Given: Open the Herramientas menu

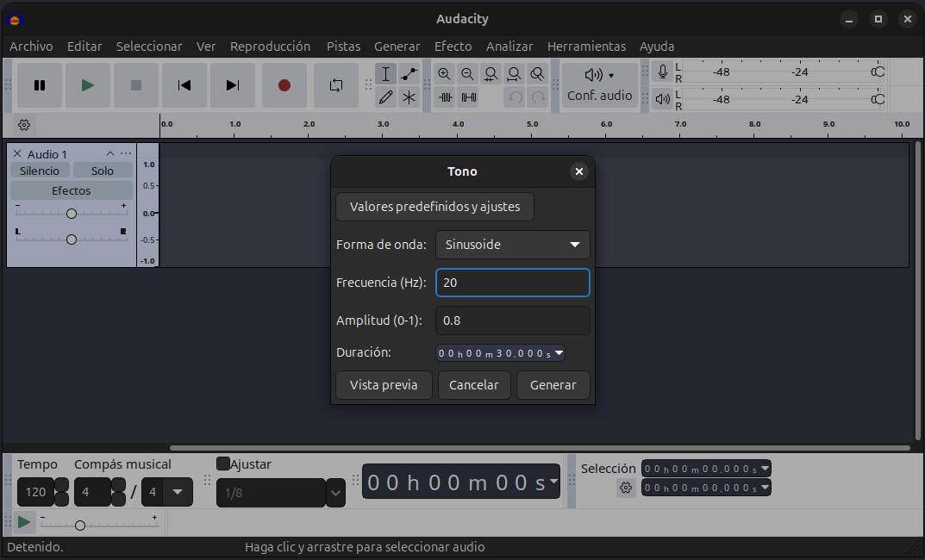Looking at the screenshot, I should pos(586,47).
